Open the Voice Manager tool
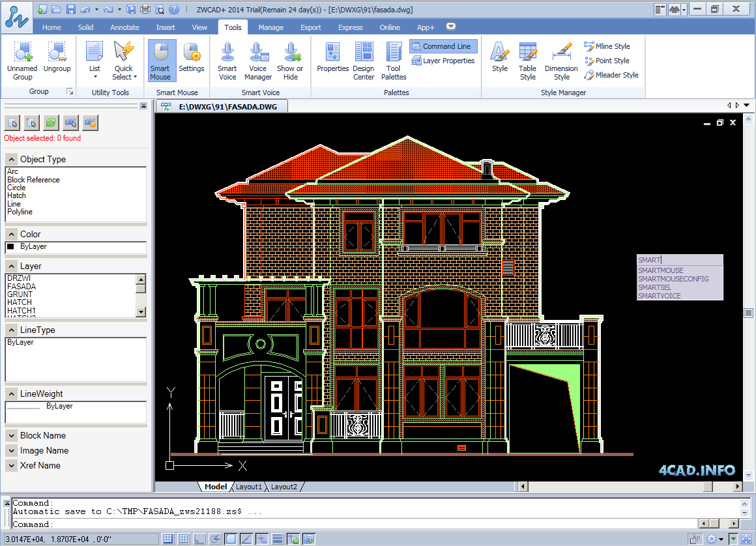Screen dimensions: 756x546 click(258, 60)
